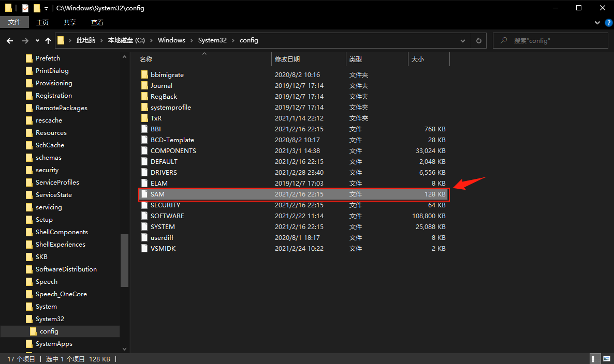This screenshot has width=614, height=364.
Task: Sort files by the 类型 column
Action: coord(356,59)
